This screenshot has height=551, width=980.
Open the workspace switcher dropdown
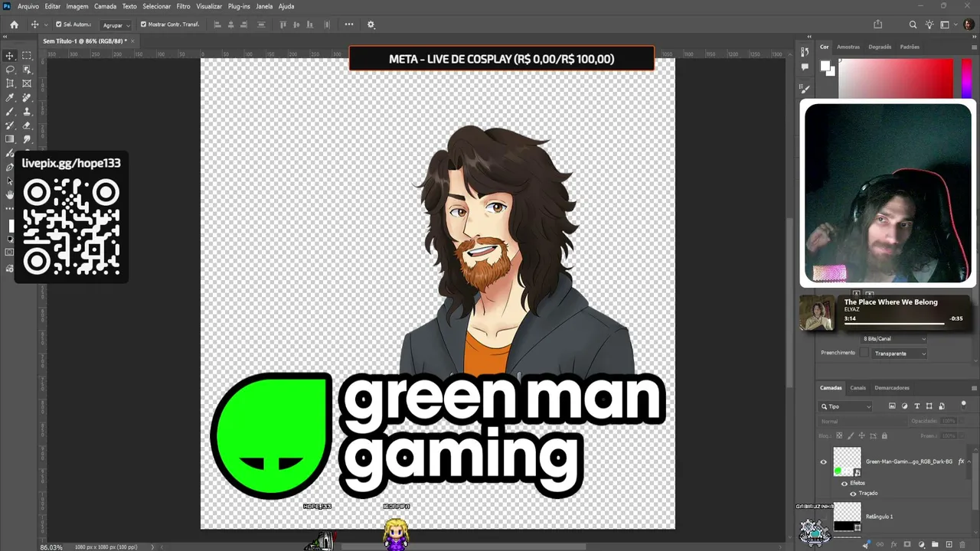pyautogui.click(x=948, y=24)
